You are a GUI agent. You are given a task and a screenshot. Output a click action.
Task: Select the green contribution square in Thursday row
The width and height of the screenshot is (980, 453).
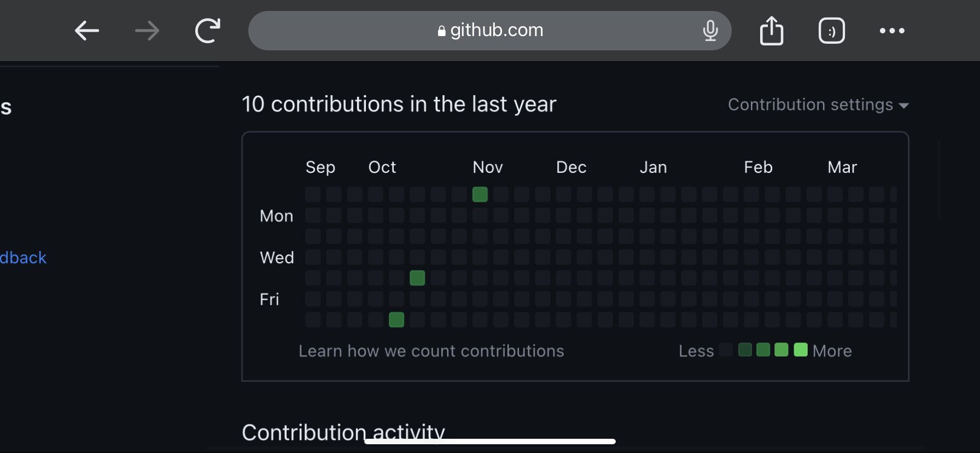point(417,278)
